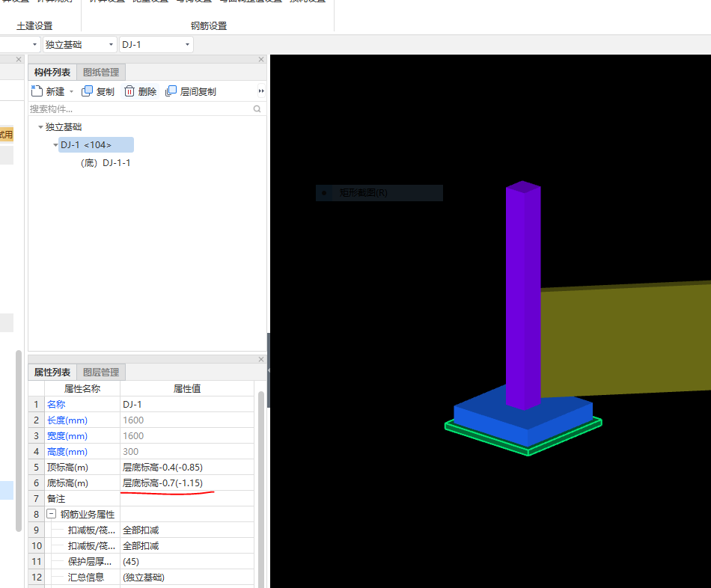The width and height of the screenshot is (711, 588).
Task: Click the 长度(mm) value 1600
Action: [187, 420]
